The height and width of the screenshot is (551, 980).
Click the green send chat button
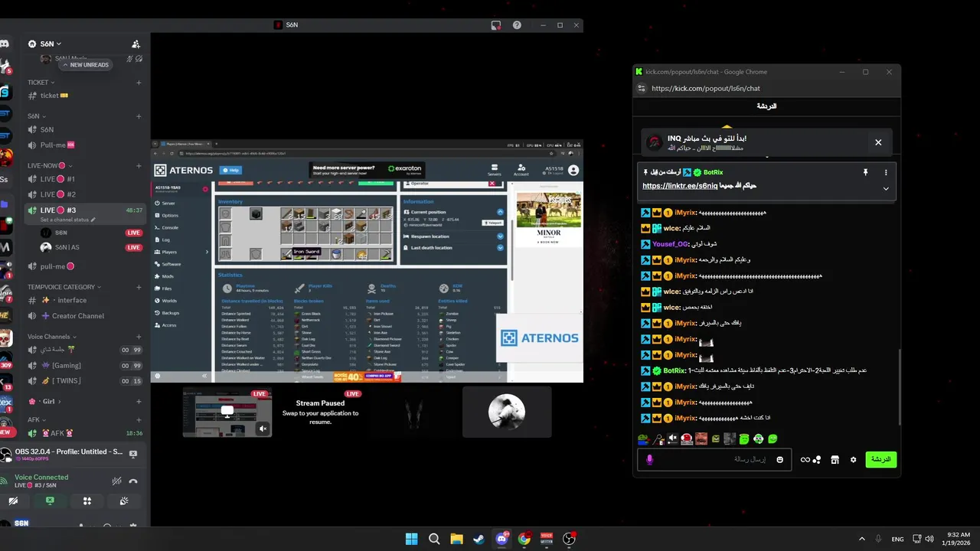[881, 459]
